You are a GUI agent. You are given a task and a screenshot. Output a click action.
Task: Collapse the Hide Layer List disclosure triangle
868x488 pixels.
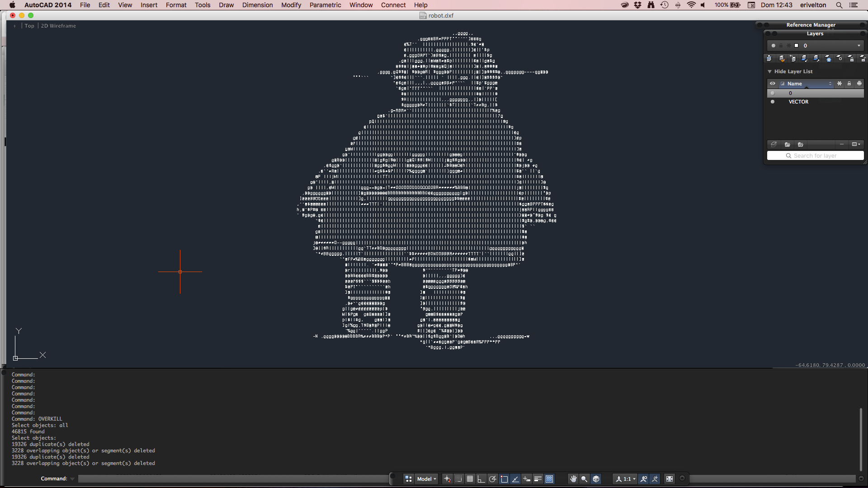coord(769,71)
